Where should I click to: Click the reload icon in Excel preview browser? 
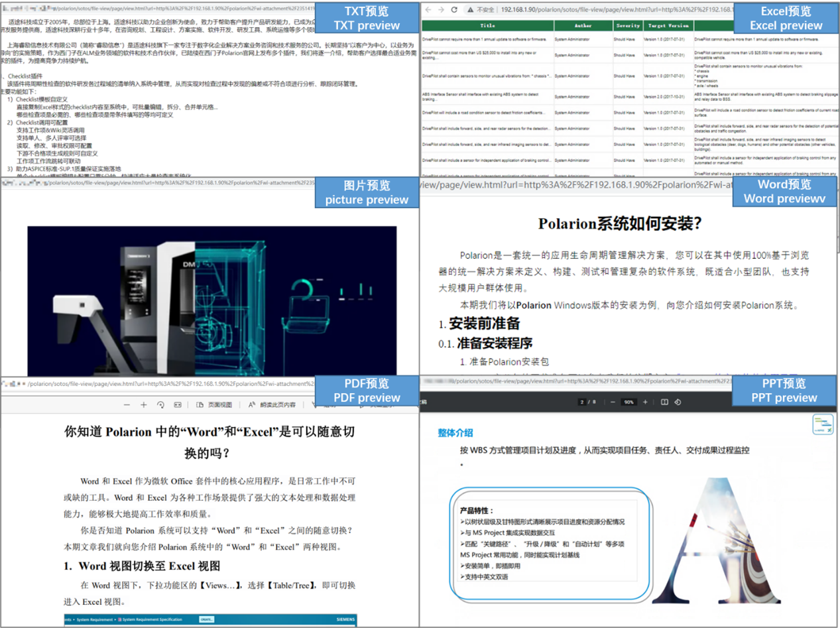[454, 10]
